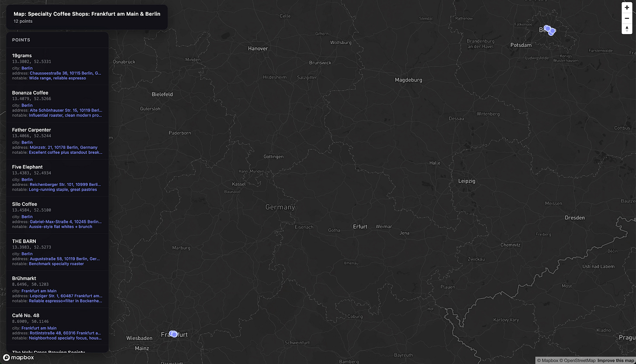Click the POINTS panel heading

coord(21,40)
